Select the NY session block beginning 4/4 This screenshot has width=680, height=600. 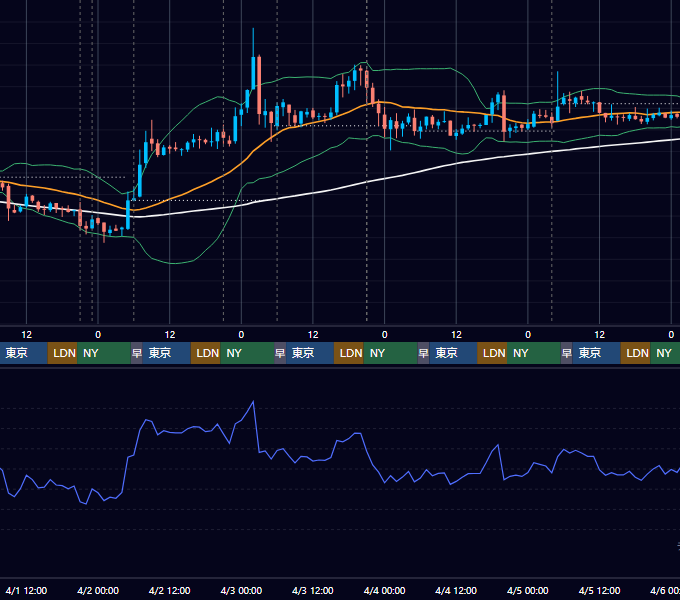(x=533, y=353)
